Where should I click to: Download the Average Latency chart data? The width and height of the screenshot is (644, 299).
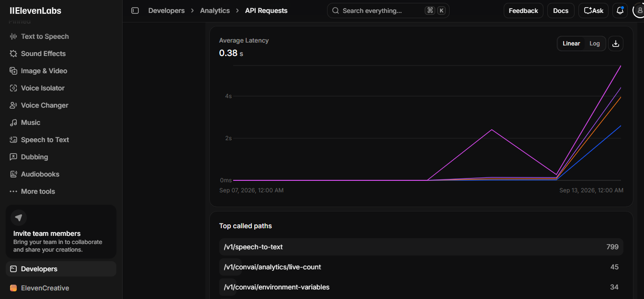[x=616, y=44]
